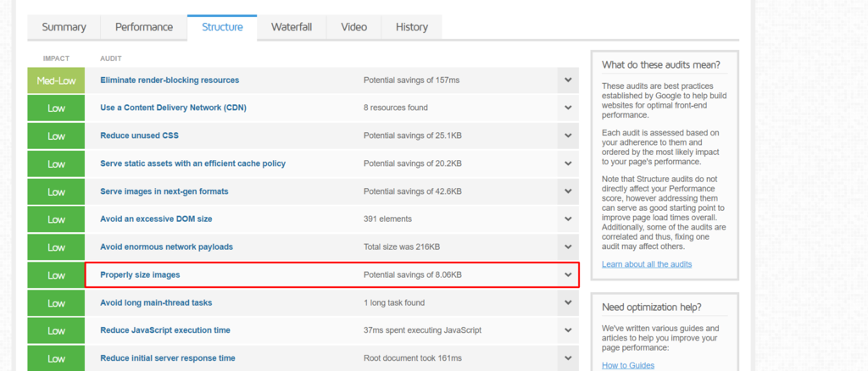Click Avoid long main-thread tasks audit title
Screen dimensions: 868x371
[x=155, y=302]
